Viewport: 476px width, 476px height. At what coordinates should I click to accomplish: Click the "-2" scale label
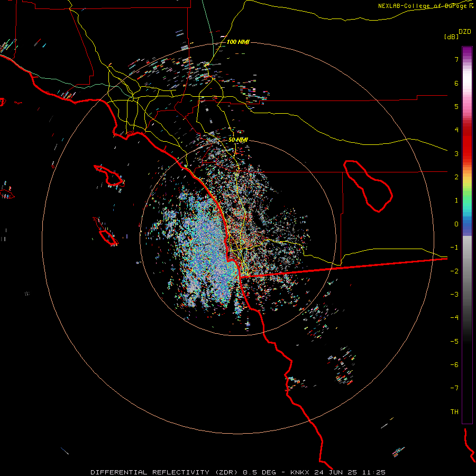click(454, 271)
